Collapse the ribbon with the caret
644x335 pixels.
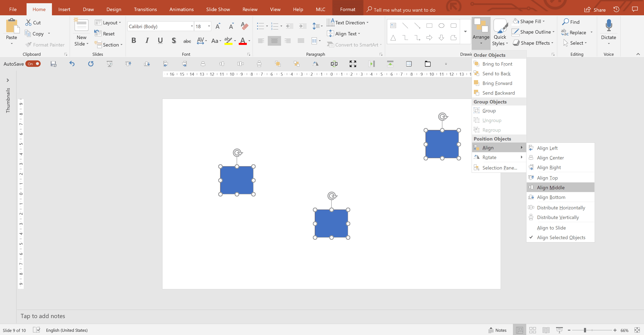(x=638, y=54)
